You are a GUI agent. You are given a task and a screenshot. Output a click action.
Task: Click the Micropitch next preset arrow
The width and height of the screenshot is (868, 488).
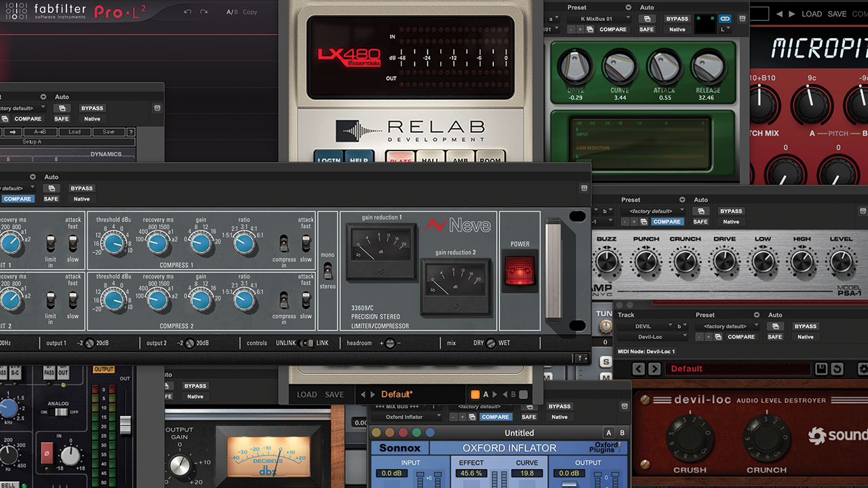[x=791, y=14]
